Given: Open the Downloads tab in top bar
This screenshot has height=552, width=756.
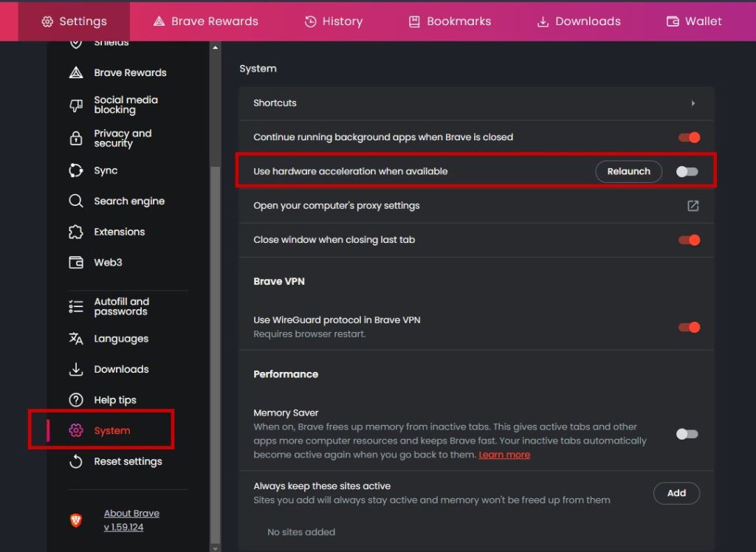Looking at the screenshot, I should click(579, 21).
